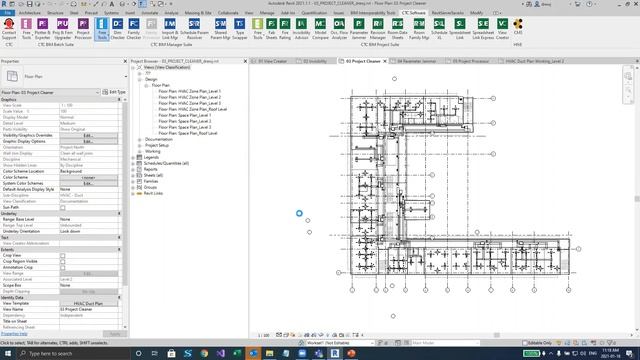Launch Plotter & Exporter tool

42,29
